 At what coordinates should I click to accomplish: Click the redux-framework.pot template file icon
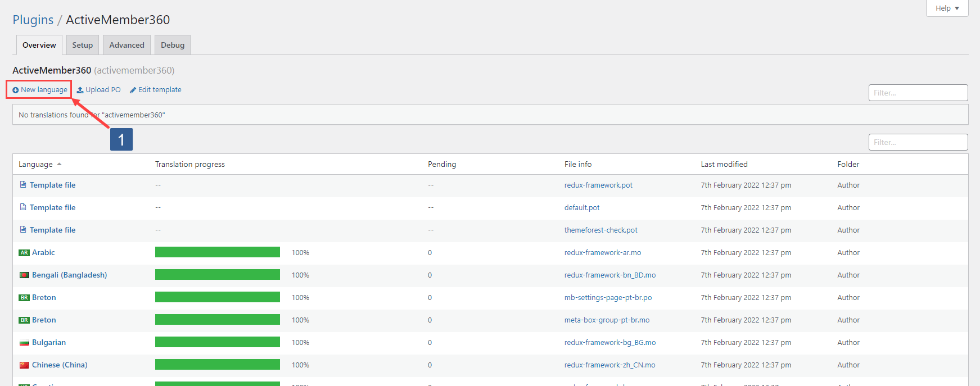point(23,185)
